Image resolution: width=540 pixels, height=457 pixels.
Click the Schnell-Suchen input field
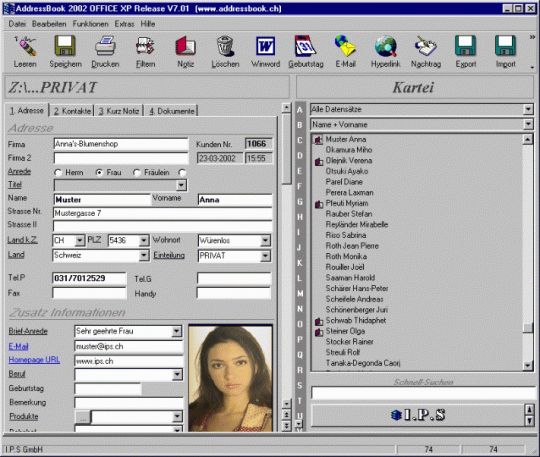click(x=423, y=393)
